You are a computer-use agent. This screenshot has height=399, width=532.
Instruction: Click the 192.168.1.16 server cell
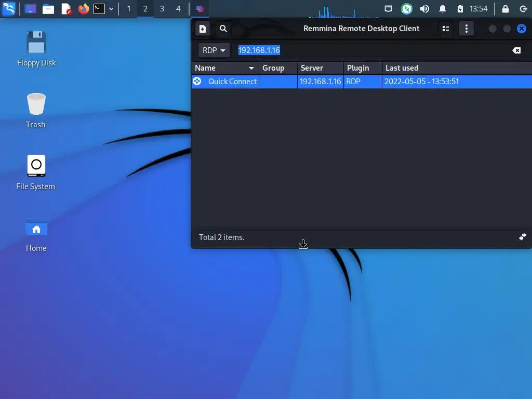pyautogui.click(x=320, y=82)
